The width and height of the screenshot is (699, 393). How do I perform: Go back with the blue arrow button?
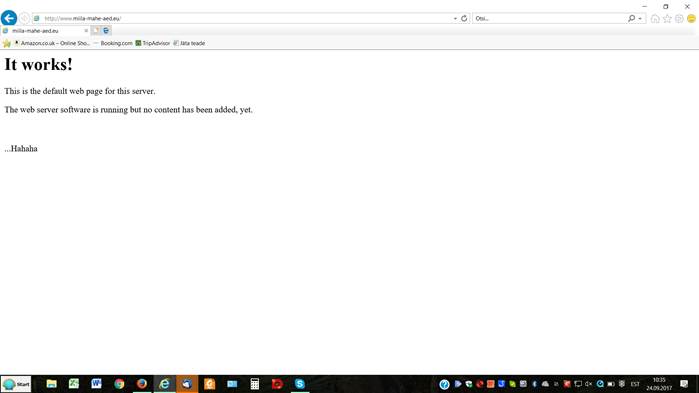[x=9, y=18]
